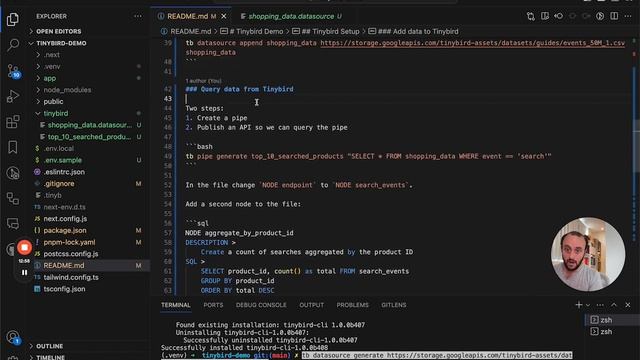Click the run icon in editor toolbar

click(x=600, y=16)
